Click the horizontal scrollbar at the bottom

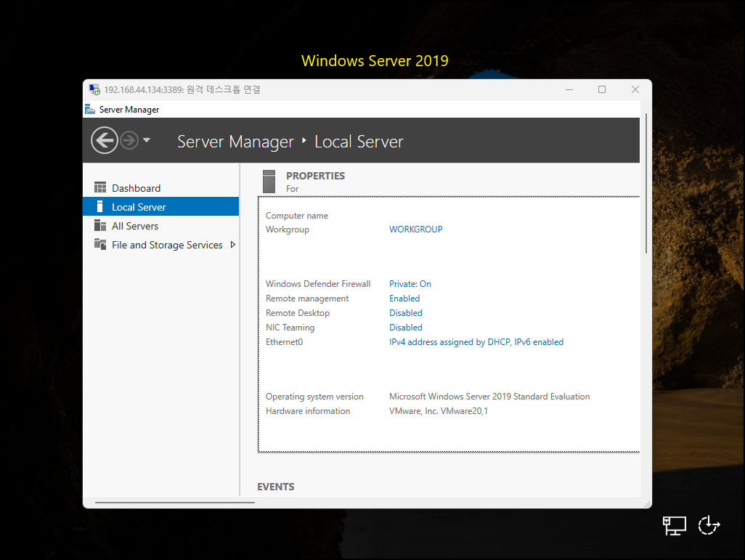coord(175,502)
